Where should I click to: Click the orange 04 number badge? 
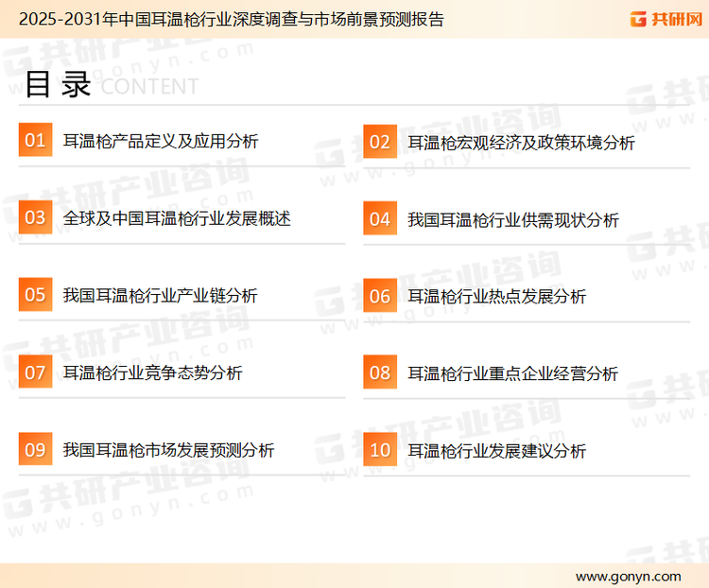point(380,218)
